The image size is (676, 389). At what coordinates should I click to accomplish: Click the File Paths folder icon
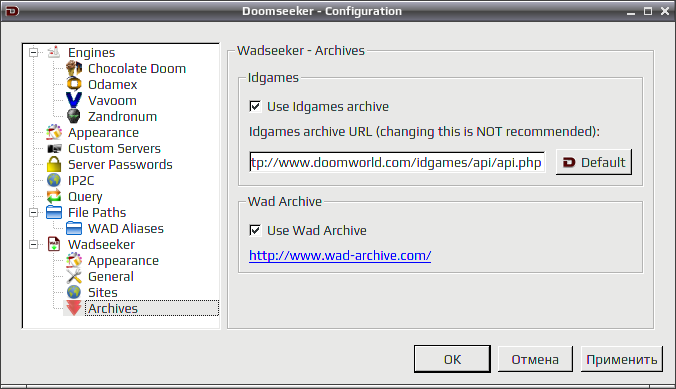pyautogui.click(x=54, y=212)
